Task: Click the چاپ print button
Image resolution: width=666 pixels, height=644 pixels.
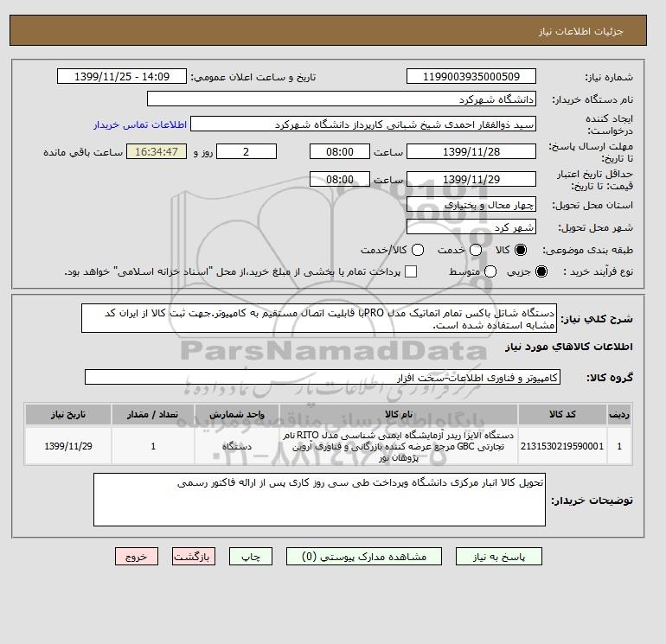Action: coord(251,557)
